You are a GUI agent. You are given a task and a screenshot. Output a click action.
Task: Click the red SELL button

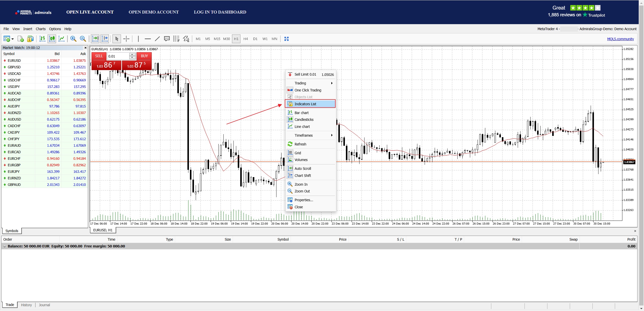(x=99, y=56)
